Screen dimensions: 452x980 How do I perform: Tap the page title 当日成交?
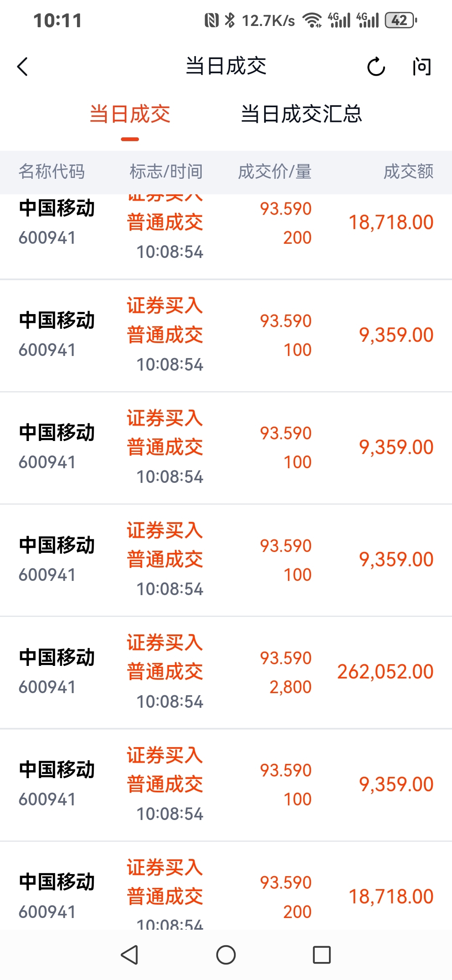[x=226, y=66]
